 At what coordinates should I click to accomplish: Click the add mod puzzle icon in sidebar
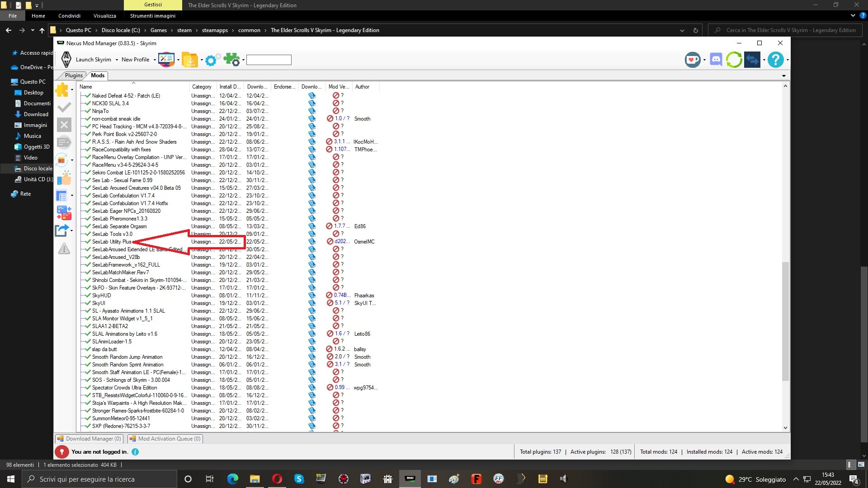point(62,90)
